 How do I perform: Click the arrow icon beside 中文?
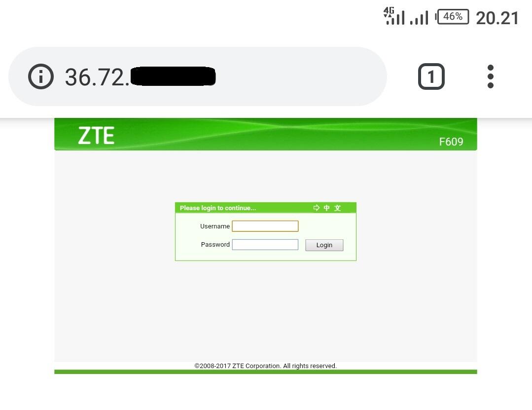point(316,208)
